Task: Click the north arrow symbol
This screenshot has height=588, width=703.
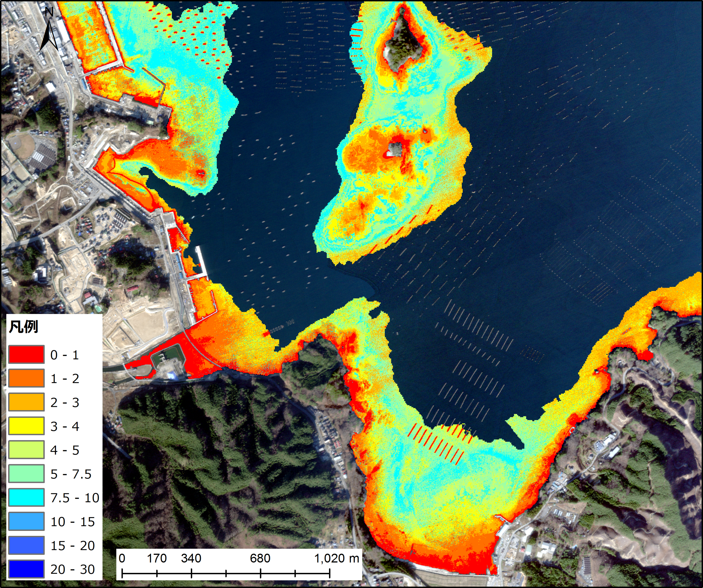Action: [49, 29]
